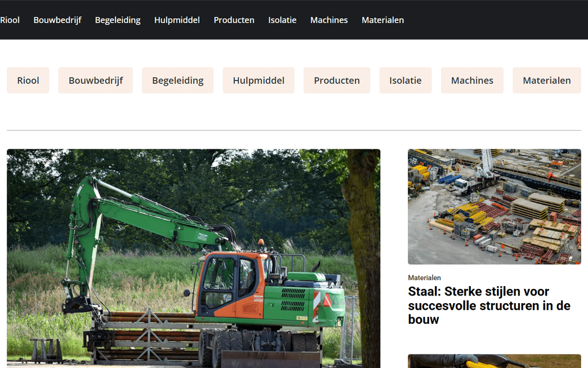Screen dimensions: 588x368
Task: Click the Bouwbedrijf category pill button
Action: [x=96, y=80]
